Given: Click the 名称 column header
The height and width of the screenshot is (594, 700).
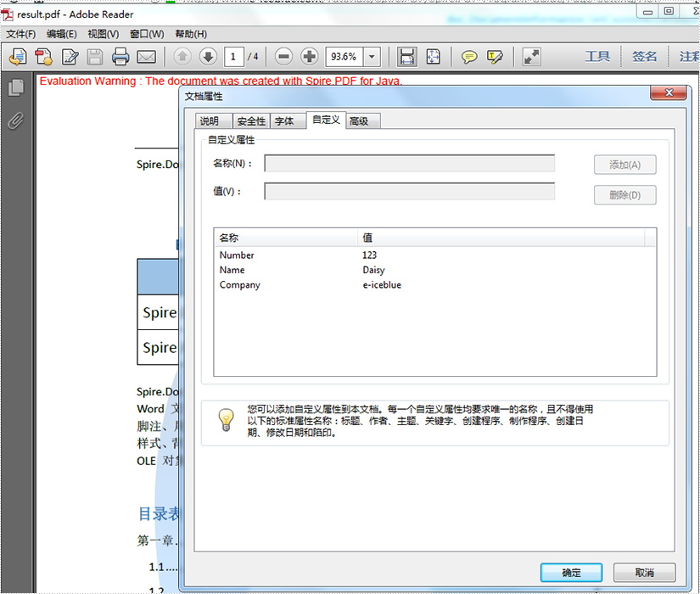Looking at the screenshot, I should click(x=286, y=238).
